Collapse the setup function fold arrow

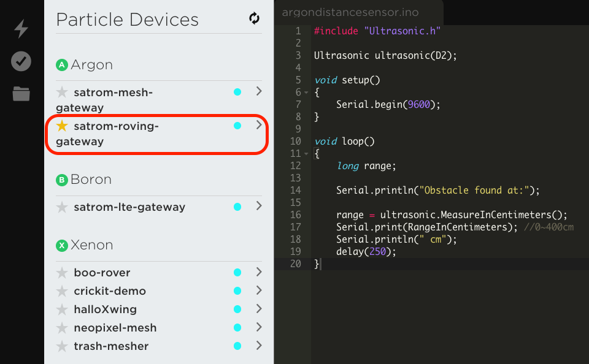[x=306, y=93]
